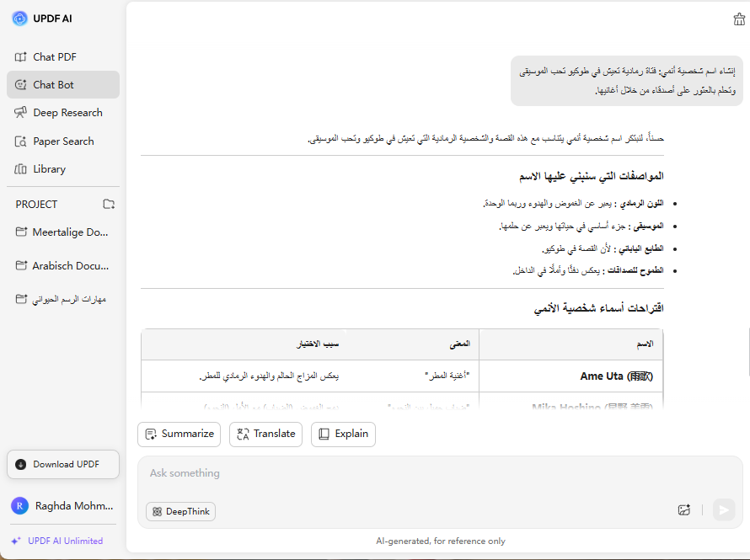Click the Chat PDF book icon
Screen dimensions: 750x560
tap(20, 57)
